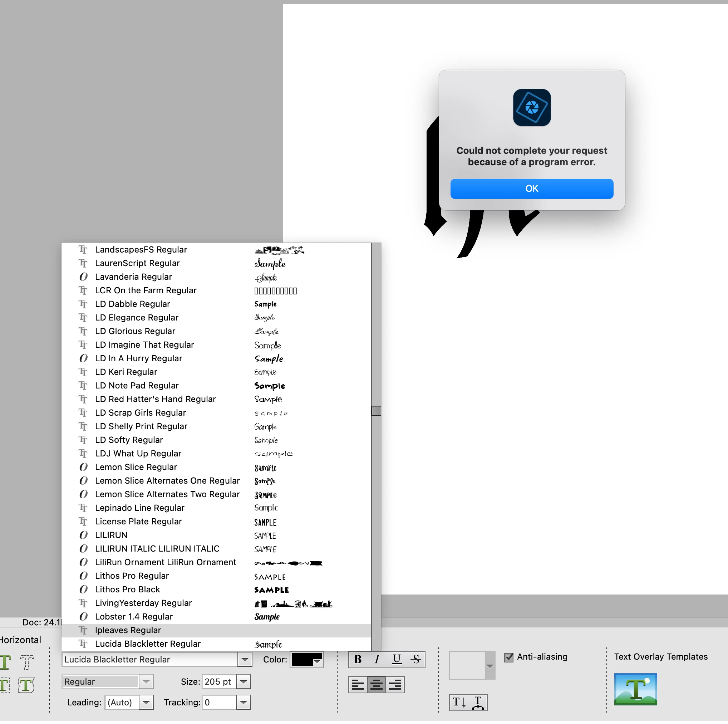Image resolution: width=728 pixels, height=724 pixels.
Task: Apply strikethrough to text
Action: [415, 659]
